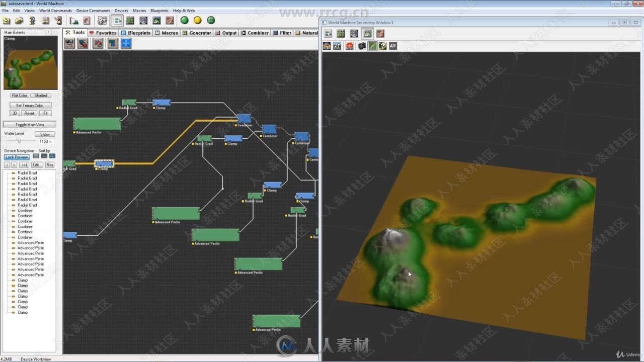Screen dimensions: 644x362
Task: Click the Edit... device button
Action: click(x=37, y=165)
